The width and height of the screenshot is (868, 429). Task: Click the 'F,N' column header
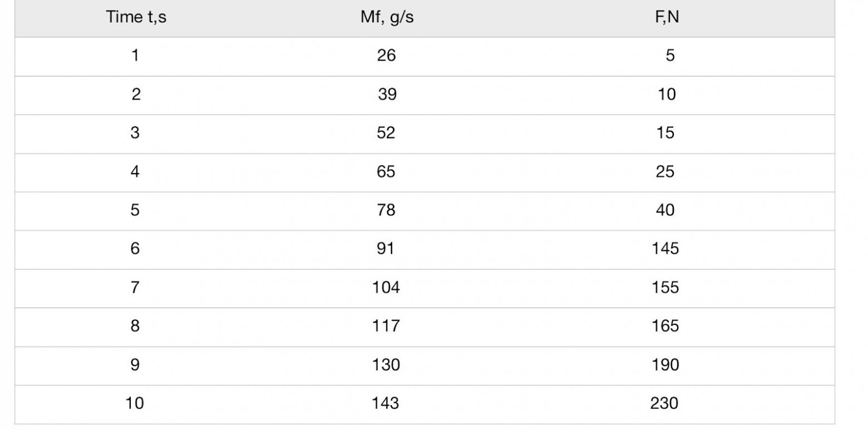tap(666, 17)
